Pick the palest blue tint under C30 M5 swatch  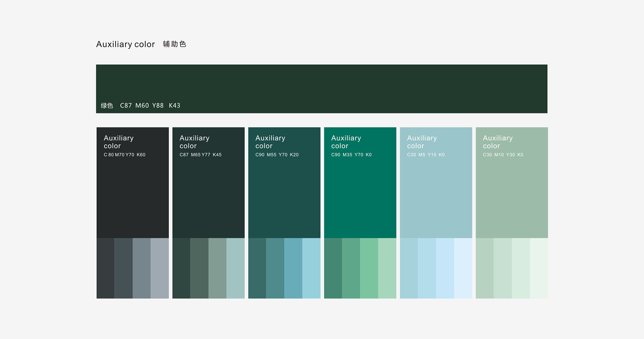(463, 268)
